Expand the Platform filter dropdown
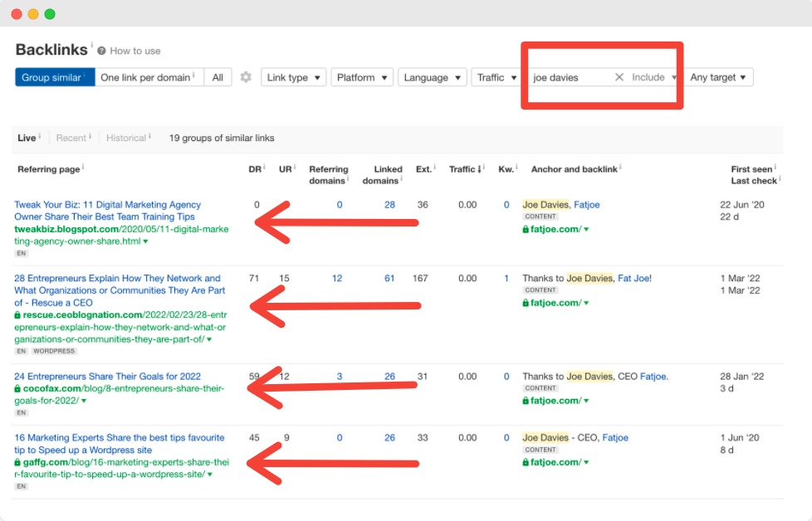Viewport: 812px width, 521px height. 362,77
